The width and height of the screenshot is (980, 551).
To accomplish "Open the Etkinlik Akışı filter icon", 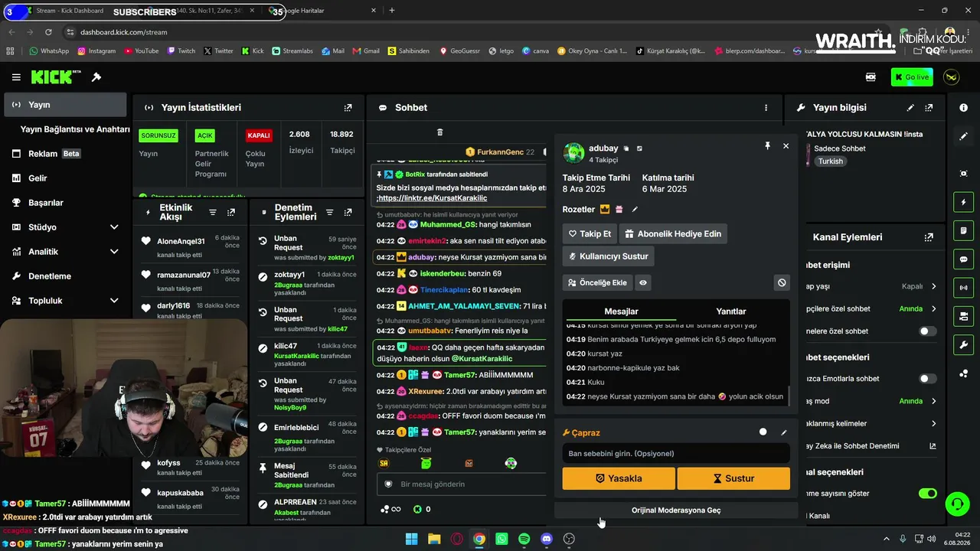I will pyautogui.click(x=213, y=212).
